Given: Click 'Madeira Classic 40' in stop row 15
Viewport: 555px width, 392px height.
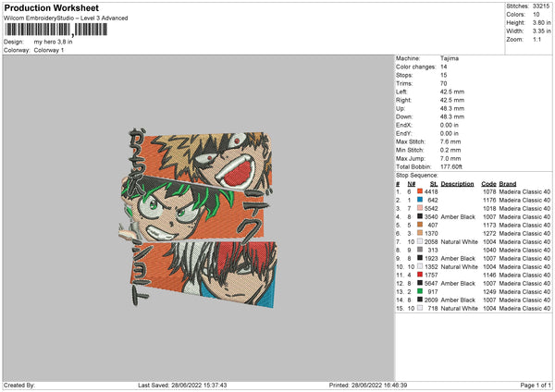Looking at the screenshot, I should 524,308.
